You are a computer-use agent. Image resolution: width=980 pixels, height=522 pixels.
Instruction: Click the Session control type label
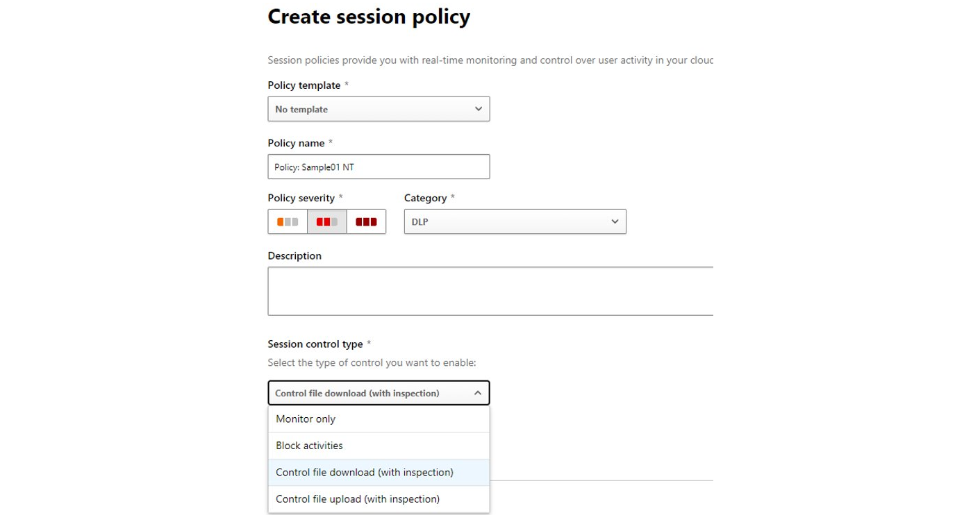pos(315,344)
